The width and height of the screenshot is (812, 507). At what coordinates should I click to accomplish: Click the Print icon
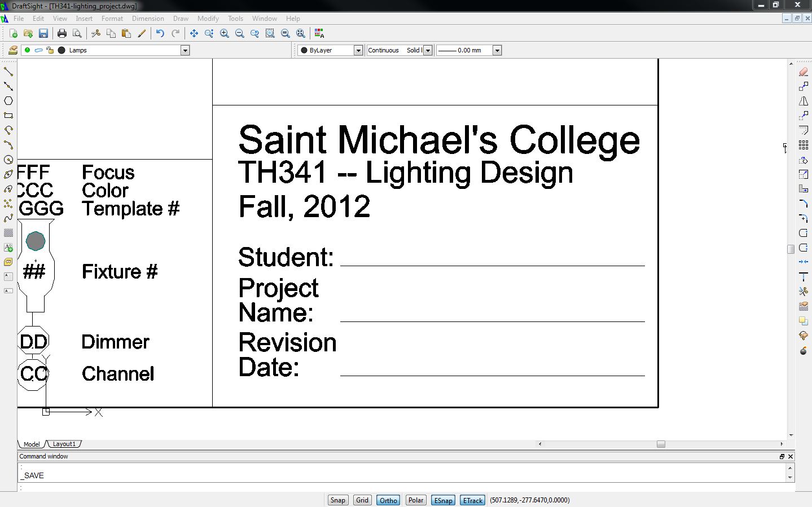pos(62,33)
